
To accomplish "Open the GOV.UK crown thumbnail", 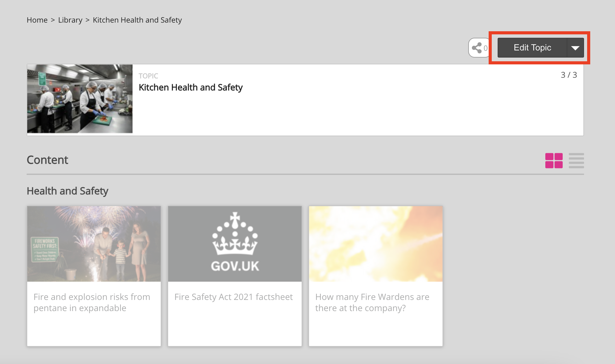I will tap(235, 244).
